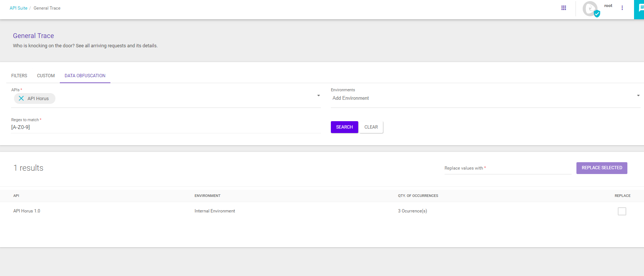The height and width of the screenshot is (276, 644).
Task: Switch to the Custom tab
Action: coord(46,76)
